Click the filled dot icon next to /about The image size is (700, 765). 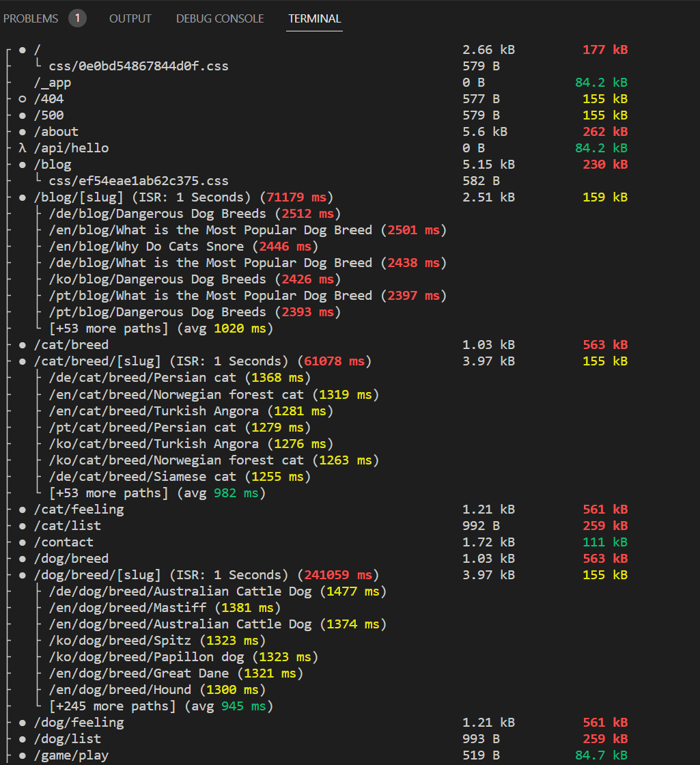[21, 131]
